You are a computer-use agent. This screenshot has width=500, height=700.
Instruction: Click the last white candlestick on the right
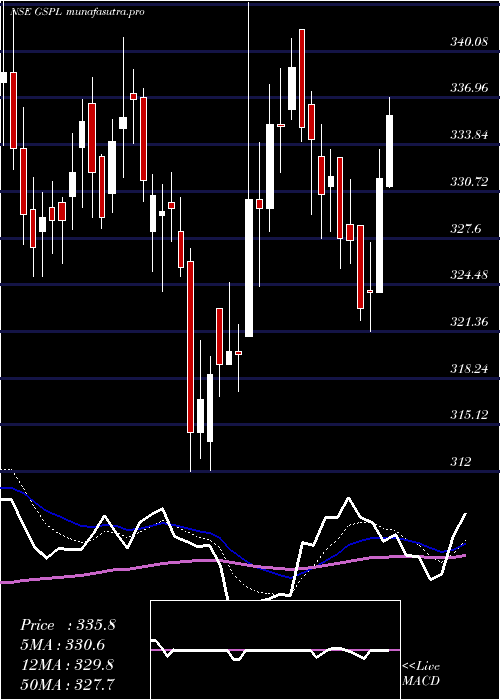click(389, 151)
